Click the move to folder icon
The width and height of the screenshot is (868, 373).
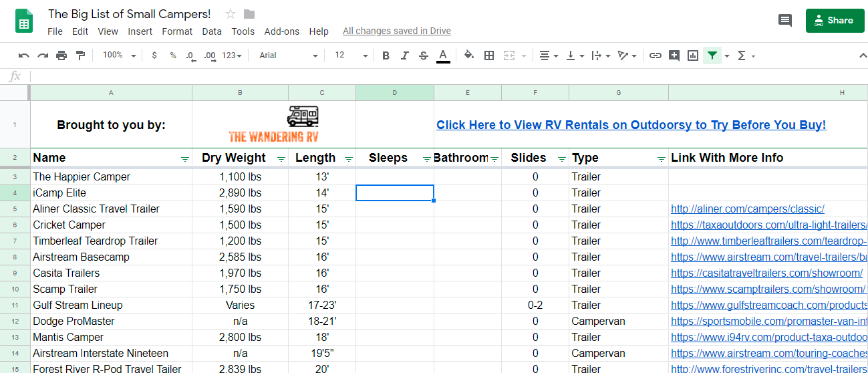(249, 14)
